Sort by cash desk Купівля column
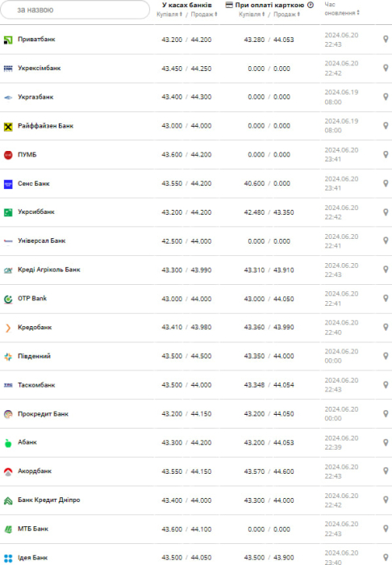Screen dimensions: 392x565 click(169, 15)
